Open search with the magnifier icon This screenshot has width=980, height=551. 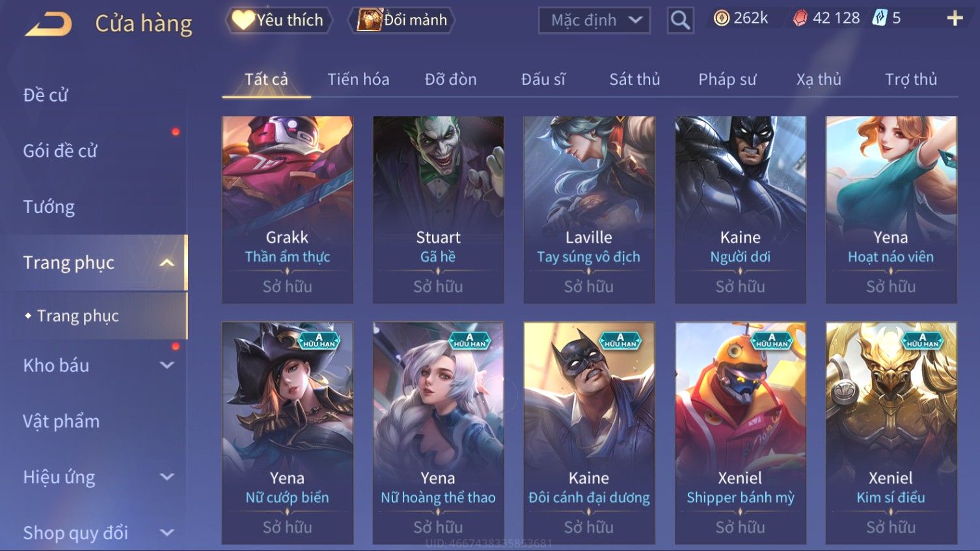pos(680,20)
